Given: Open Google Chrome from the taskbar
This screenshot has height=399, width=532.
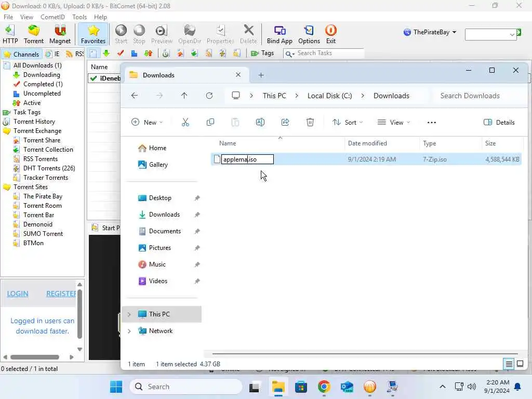Looking at the screenshot, I should pyautogui.click(x=324, y=387).
